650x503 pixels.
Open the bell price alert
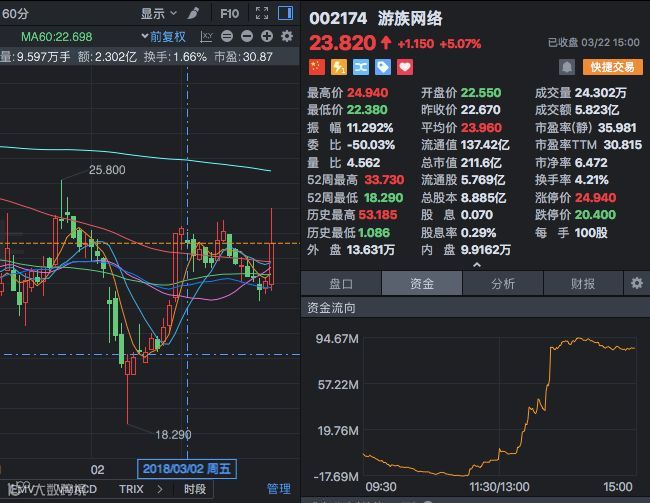point(567,67)
